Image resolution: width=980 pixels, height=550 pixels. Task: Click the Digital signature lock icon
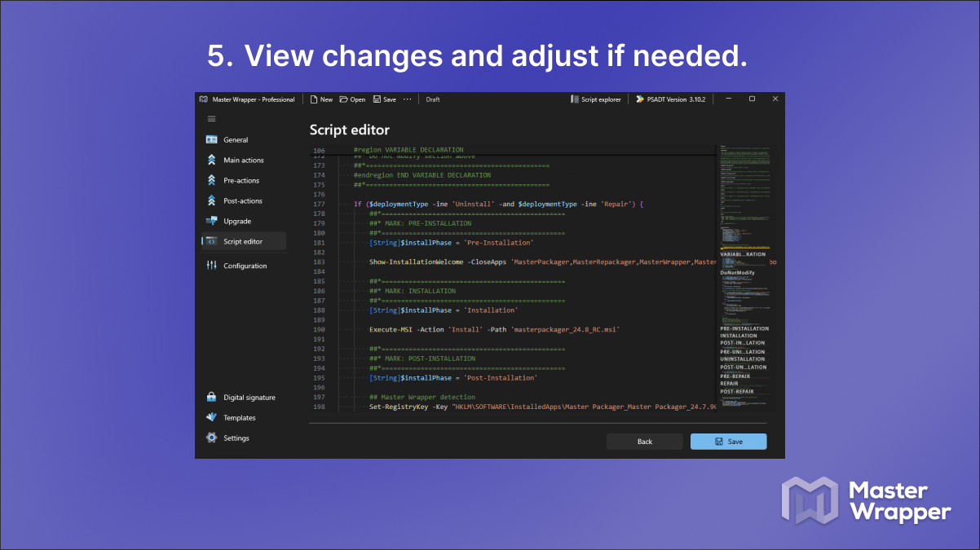(212, 398)
